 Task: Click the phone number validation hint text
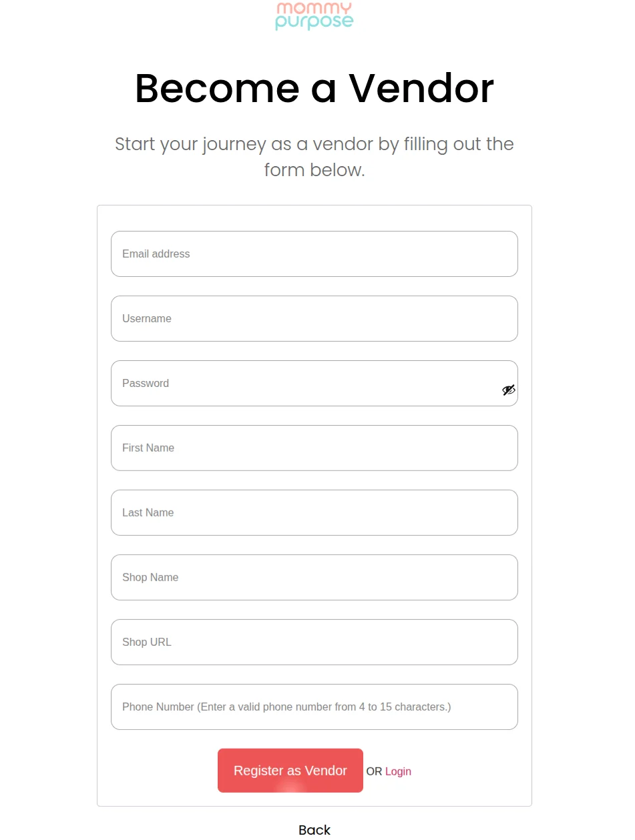pyautogui.click(x=286, y=707)
